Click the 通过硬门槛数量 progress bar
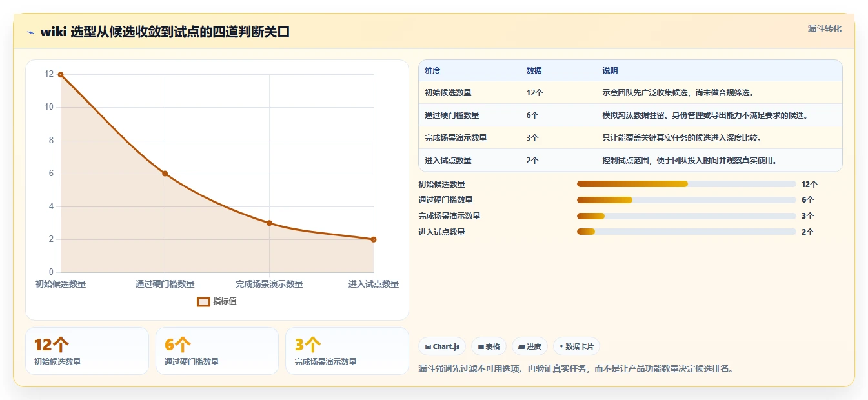This screenshot has width=868, height=400. coord(686,200)
